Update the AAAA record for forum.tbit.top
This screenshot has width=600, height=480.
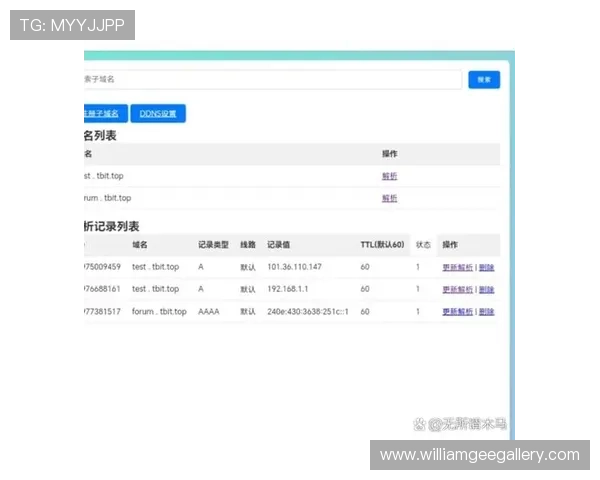[x=458, y=312]
